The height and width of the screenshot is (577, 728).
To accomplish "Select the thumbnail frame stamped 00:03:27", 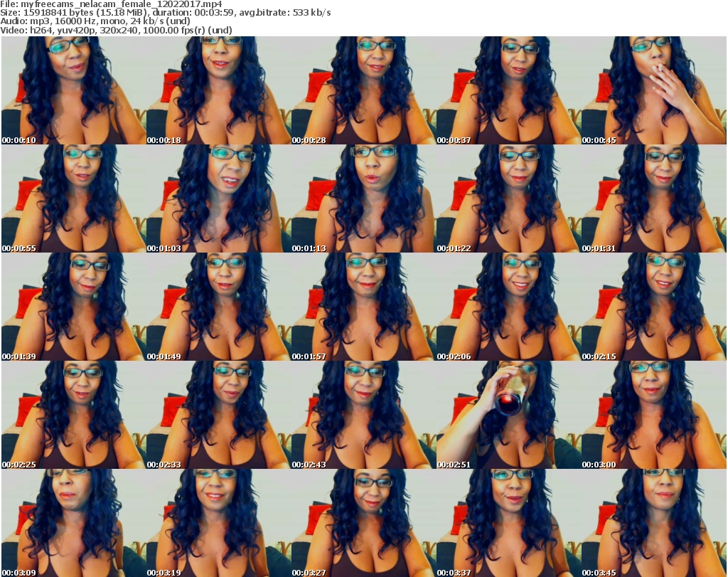I will [x=363, y=523].
